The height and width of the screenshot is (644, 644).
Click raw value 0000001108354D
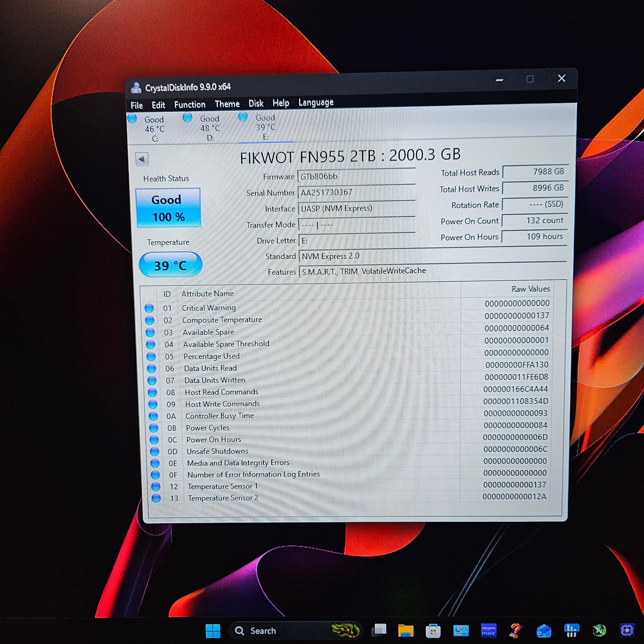click(516, 401)
